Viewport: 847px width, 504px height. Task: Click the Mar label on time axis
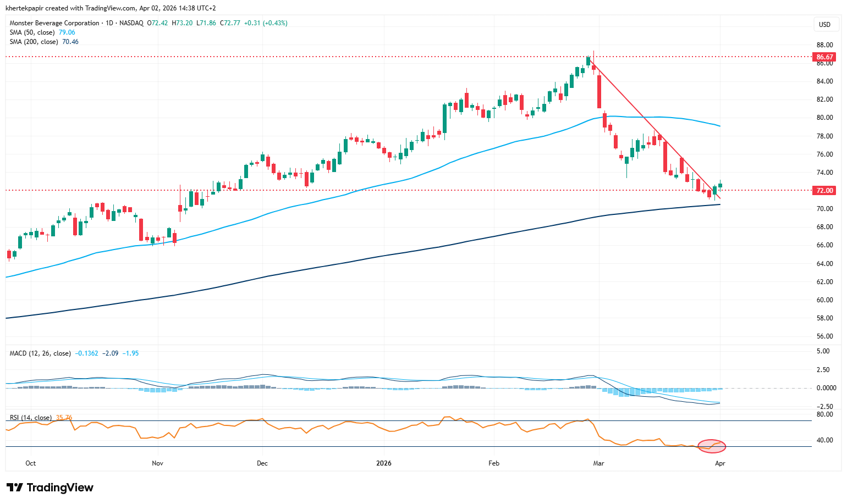pos(598,463)
